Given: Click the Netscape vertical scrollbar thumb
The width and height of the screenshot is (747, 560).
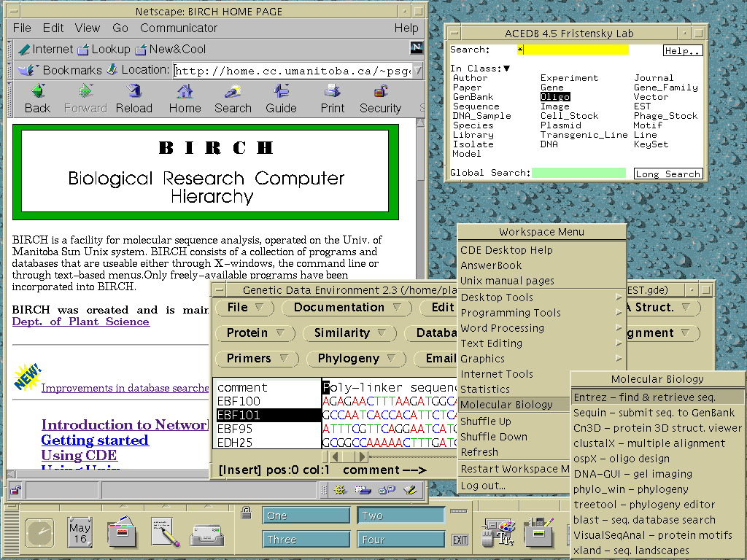Looking at the screenshot, I should [x=420, y=155].
